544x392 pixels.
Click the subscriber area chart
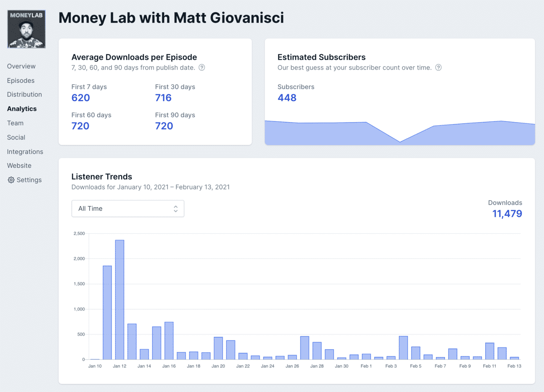pyautogui.click(x=400, y=133)
